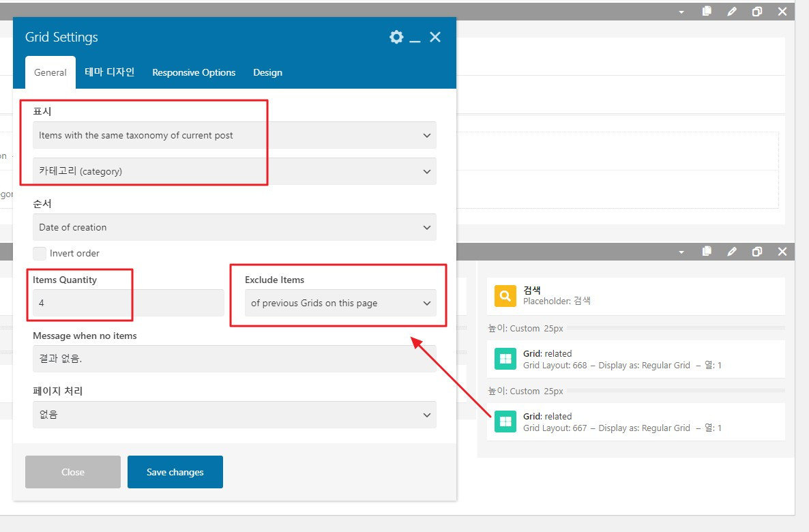Expand the lower row's dropdown arrow

point(681,252)
